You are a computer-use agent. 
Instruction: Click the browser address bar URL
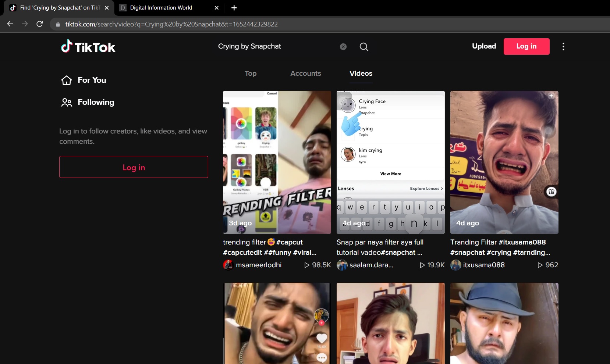[x=171, y=24]
